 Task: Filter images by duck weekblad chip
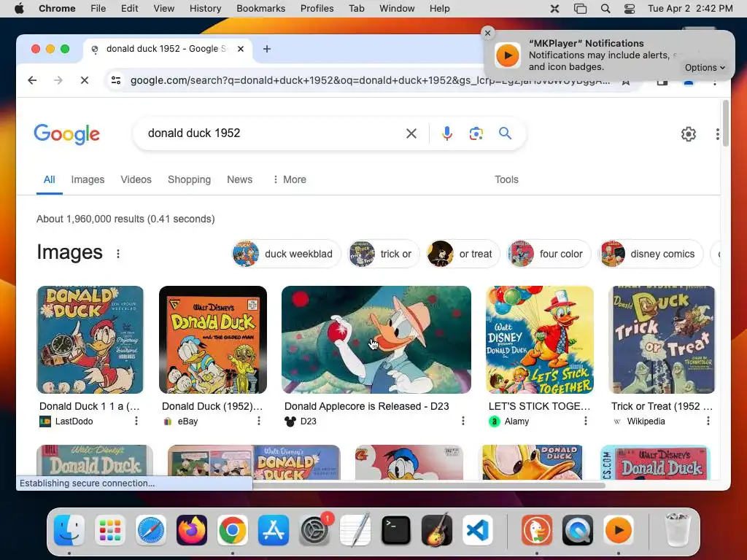click(x=286, y=254)
